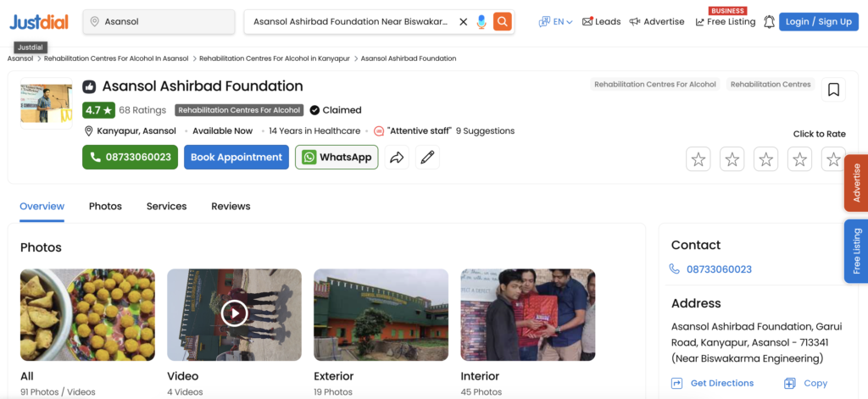The height and width of the screenshot is (399, 868).
Task: Bookmark Asansol Ashirbad Foundation listing
Action: pyautogui.click(x=833, y=90)
